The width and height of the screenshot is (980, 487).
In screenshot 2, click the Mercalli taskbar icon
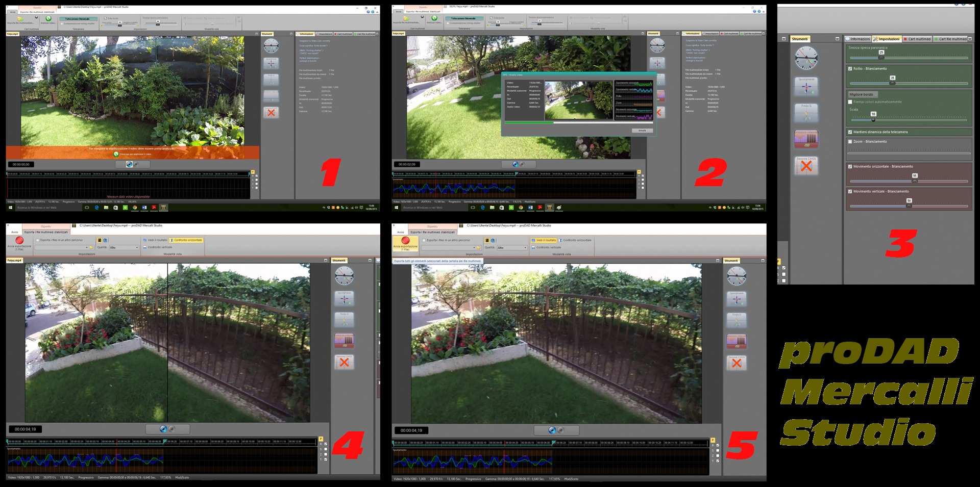pyautogui.click(x=550, y=208)
